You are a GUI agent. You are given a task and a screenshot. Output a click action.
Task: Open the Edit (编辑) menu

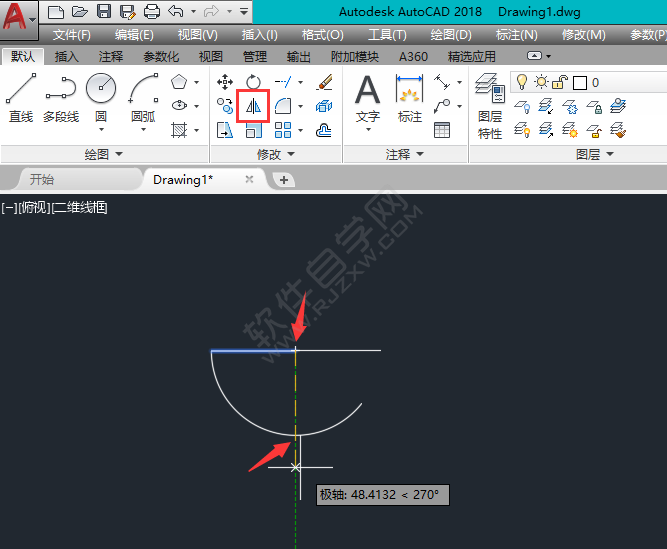(134, 34)
